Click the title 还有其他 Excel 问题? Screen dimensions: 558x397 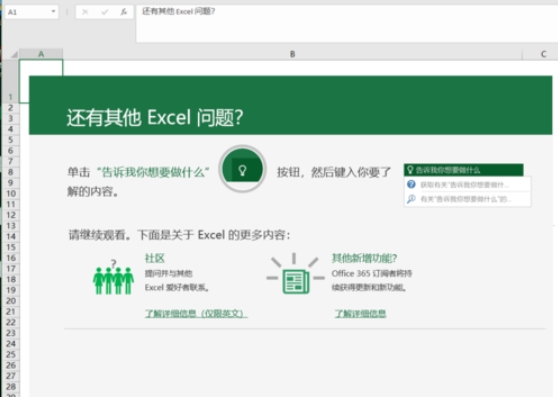point(155,117)
